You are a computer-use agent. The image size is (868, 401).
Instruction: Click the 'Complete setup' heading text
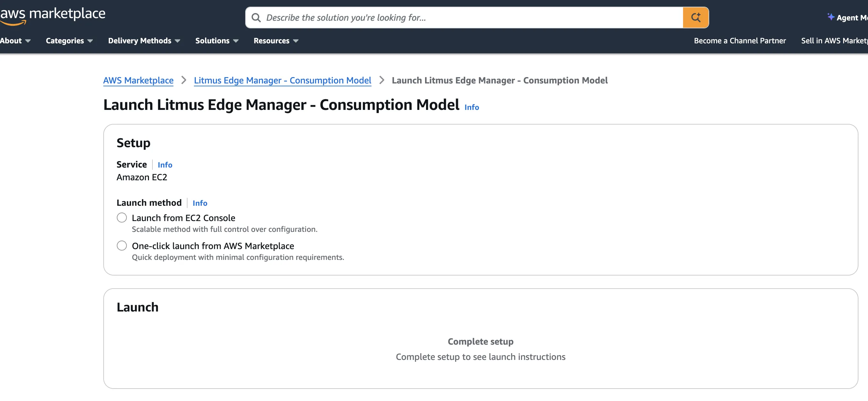tap(481, 341)
